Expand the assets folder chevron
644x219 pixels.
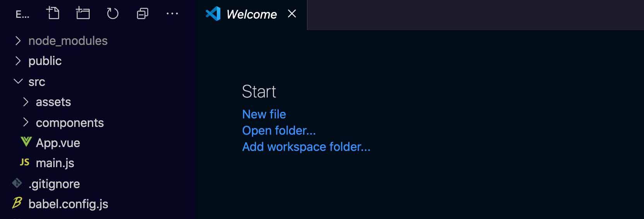[26, 102]
